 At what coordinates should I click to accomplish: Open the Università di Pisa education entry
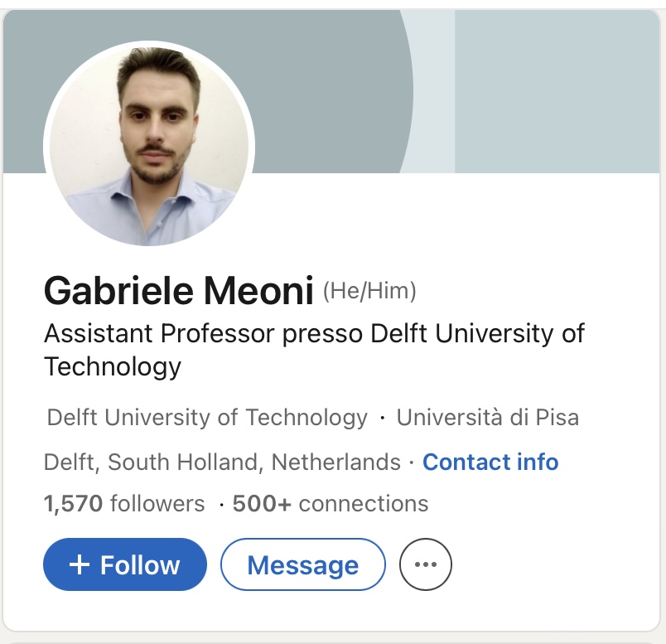[x=487, y=417]
